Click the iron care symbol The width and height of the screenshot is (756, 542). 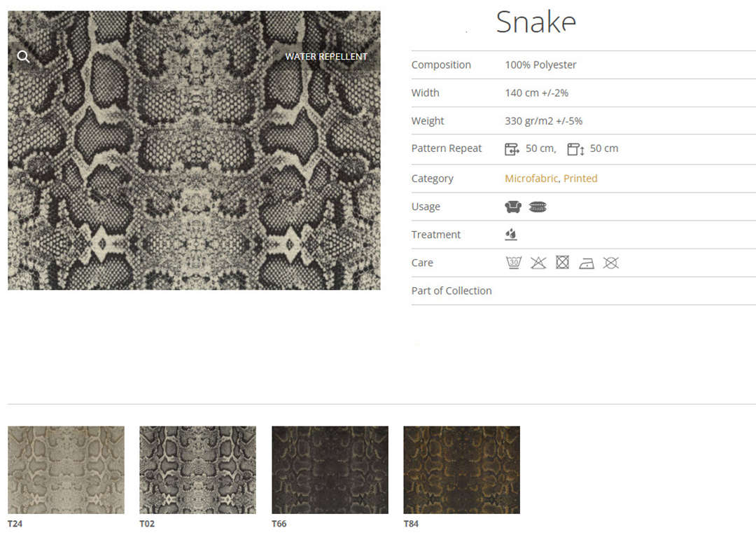click(587, 263)
